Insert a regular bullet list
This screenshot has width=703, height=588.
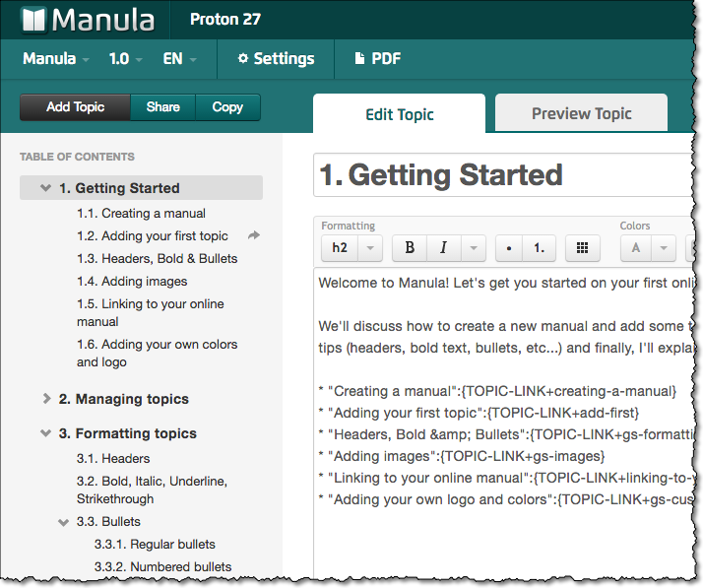[509, 248]
